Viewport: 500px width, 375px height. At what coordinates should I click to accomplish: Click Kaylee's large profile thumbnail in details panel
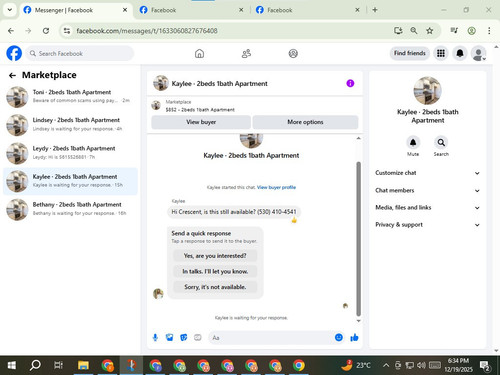tap(428, 91)
